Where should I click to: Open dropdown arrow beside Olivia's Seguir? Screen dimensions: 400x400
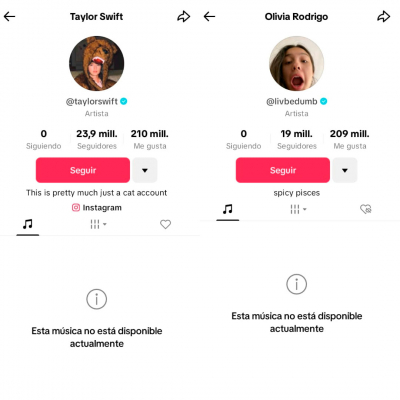(345, 170)
